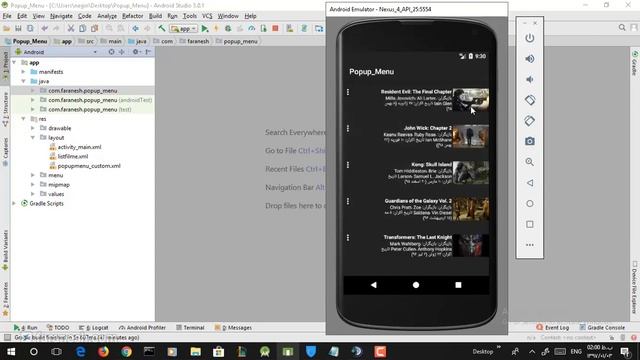Expand the mipmap folder

(33, 184)
